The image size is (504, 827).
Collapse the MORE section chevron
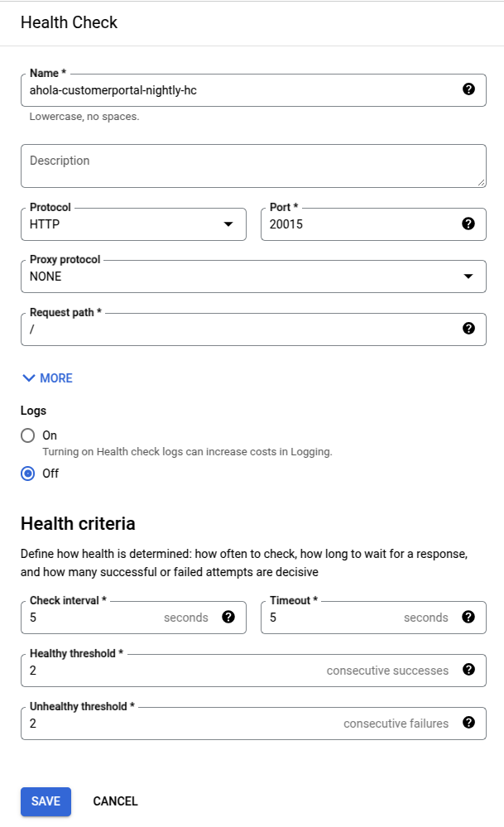pyautogui.click(x=29, y=378)
